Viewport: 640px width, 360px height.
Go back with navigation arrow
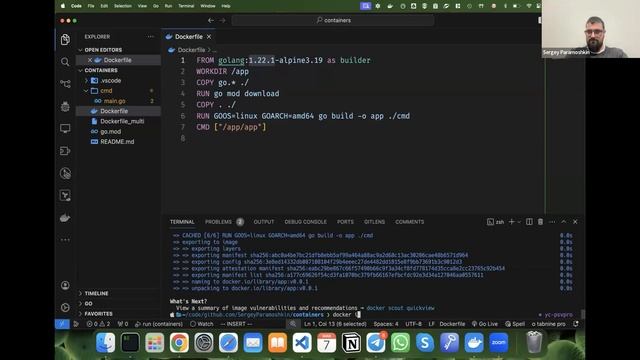click(x=211, y=20)
